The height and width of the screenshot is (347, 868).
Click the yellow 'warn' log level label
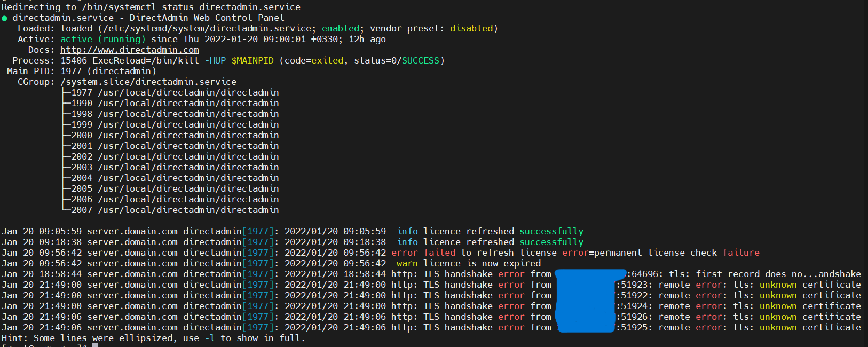coord(407,263)
